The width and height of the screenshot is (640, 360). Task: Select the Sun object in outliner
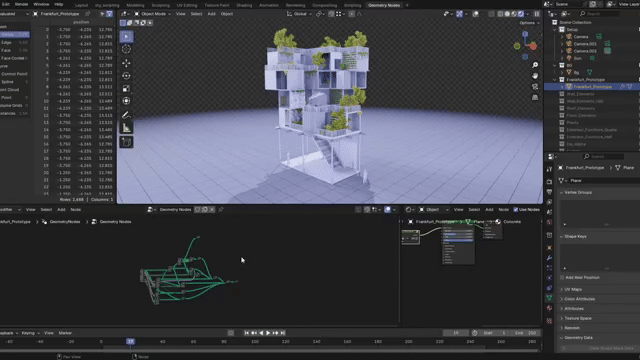(577, 58)
